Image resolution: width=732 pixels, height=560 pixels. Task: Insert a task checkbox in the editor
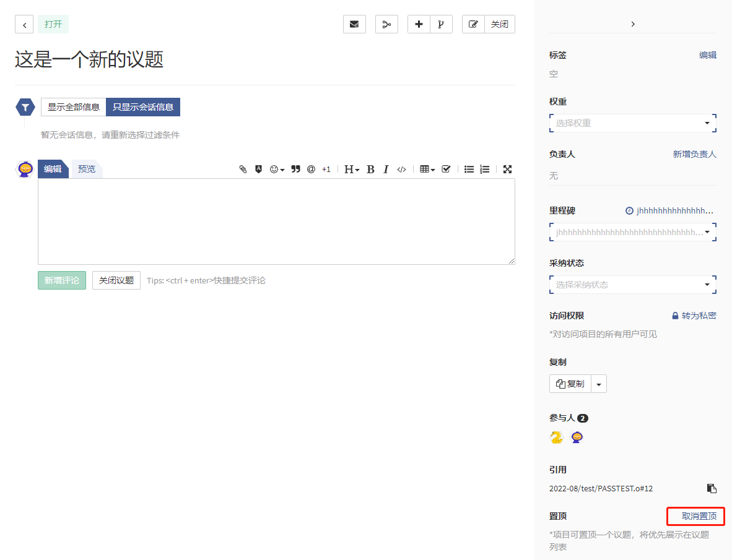[446, 170]
